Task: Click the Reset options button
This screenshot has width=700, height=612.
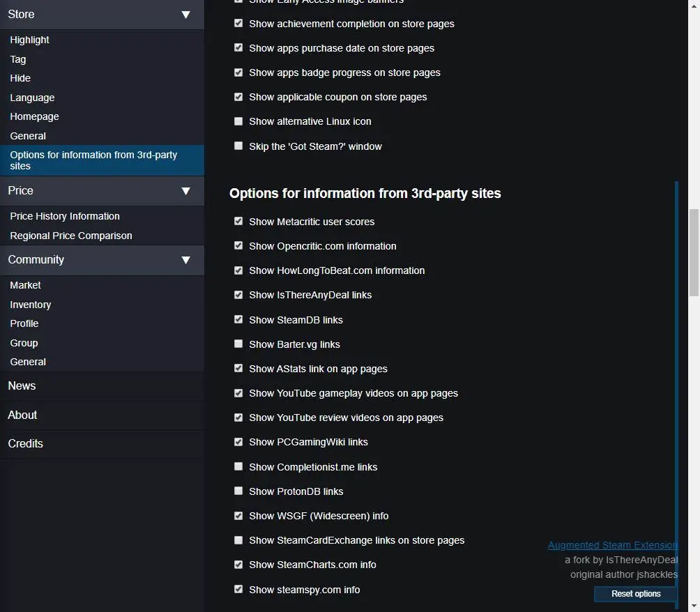Action: [x=636, y=594]
